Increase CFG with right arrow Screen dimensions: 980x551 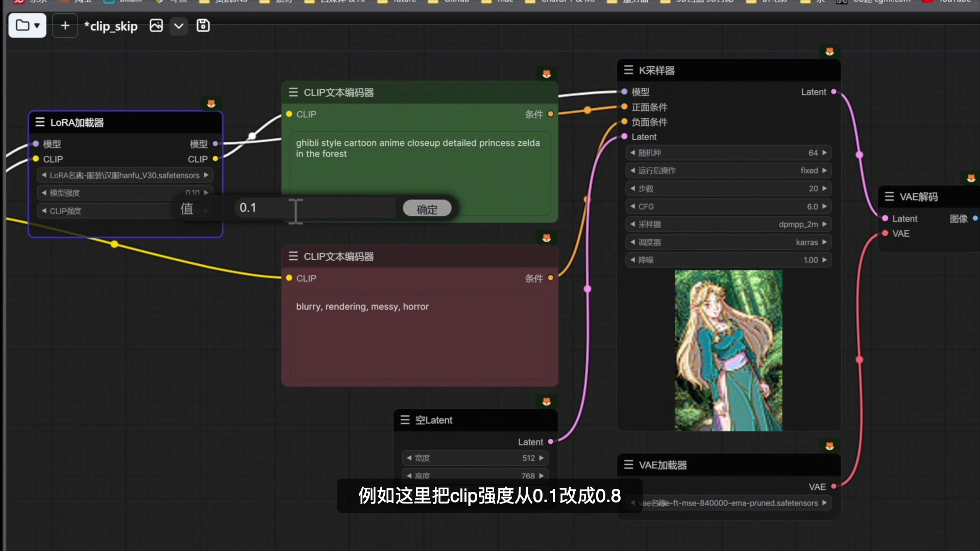pyautogui.click(x=824, y=206)
